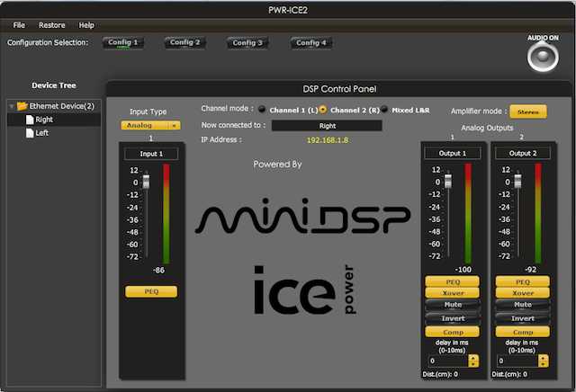Switch to Config 3

click(247, 42)
